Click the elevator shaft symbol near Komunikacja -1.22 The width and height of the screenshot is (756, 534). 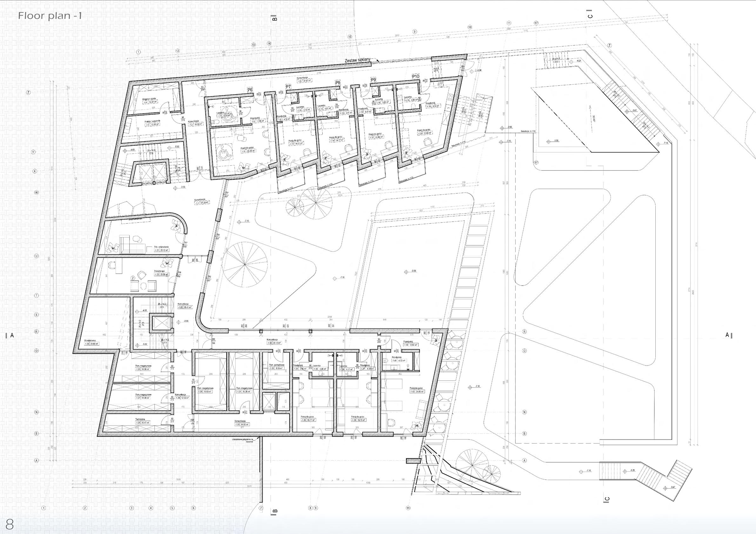coord(161,322)
